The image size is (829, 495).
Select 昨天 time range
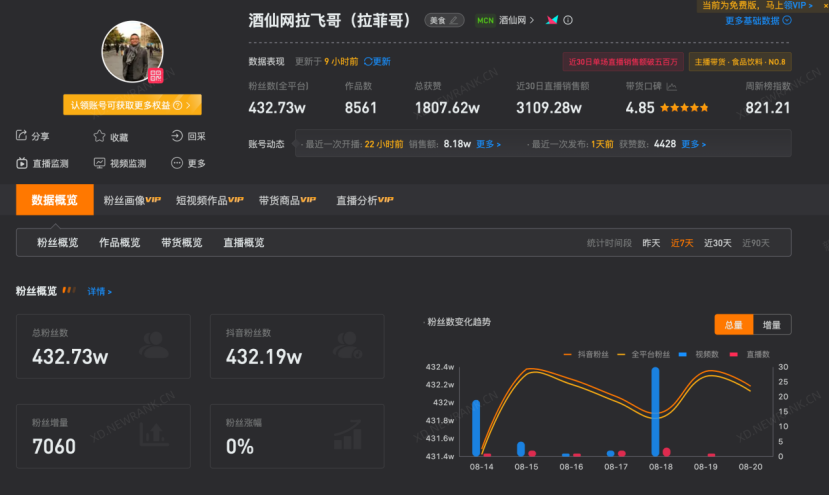(651, 243)
